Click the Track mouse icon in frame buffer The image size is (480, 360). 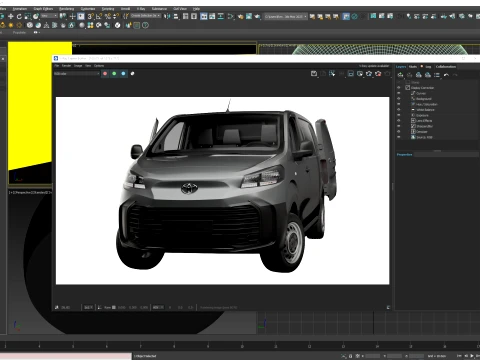(332, 74)
